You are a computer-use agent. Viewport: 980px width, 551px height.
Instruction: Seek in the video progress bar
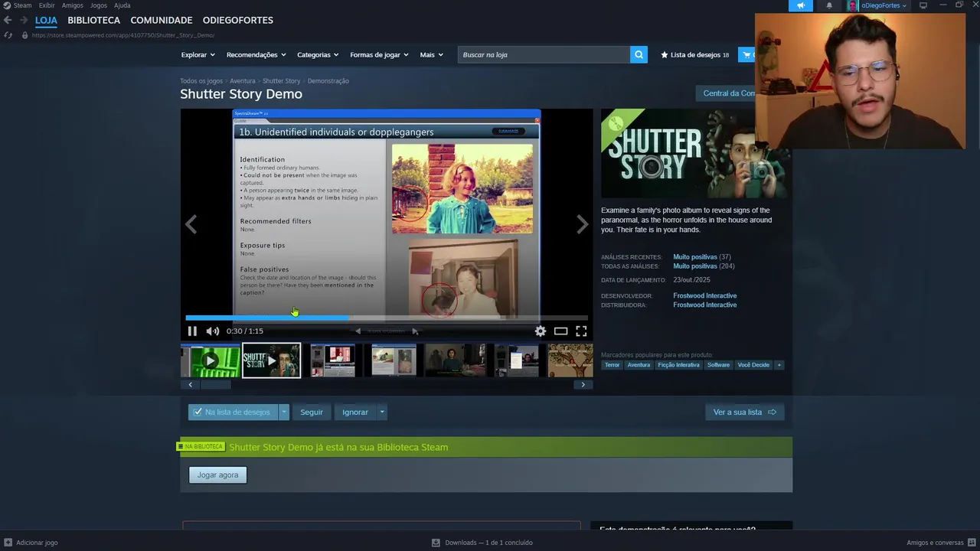tap(387, 318)
